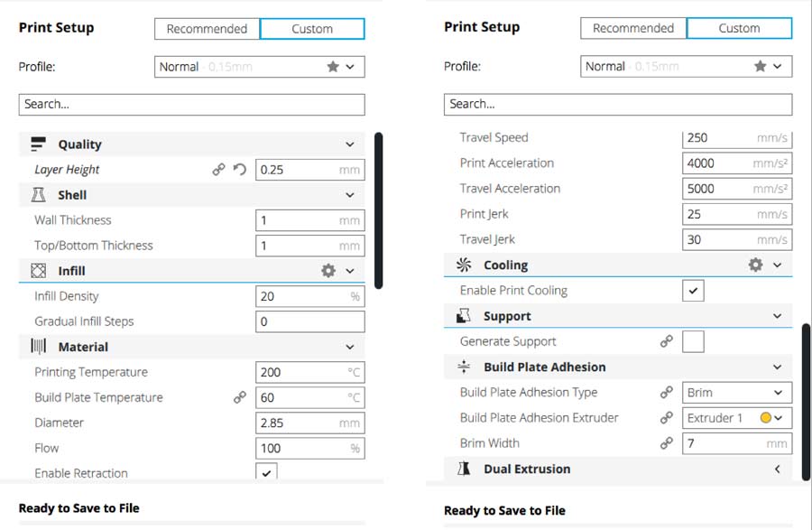Expand the Dual Extrusion section
Screen dimensions: 812x530
pos(777,470)
